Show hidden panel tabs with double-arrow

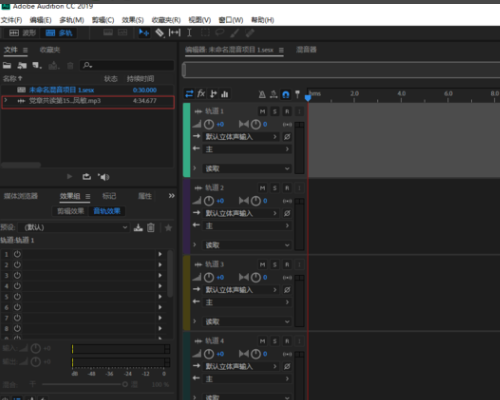pos(171,196)
